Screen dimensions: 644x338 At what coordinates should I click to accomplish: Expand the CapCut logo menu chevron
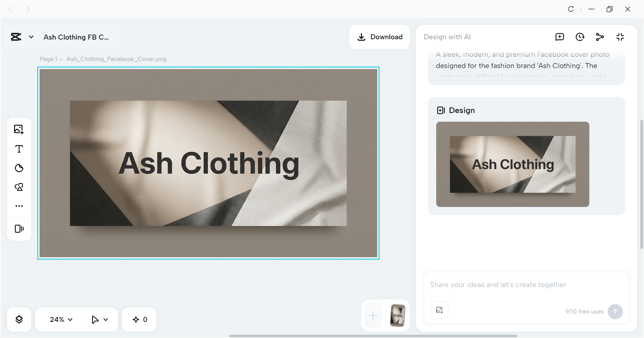[31, 37]
